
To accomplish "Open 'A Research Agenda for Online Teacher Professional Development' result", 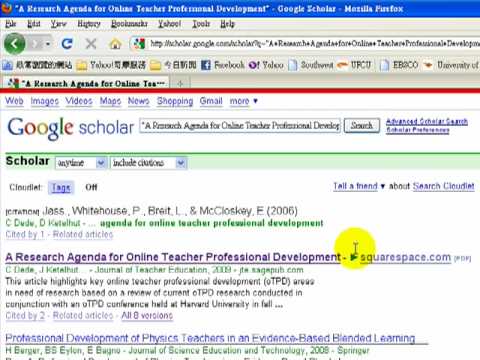I will (x=173, y=257).
